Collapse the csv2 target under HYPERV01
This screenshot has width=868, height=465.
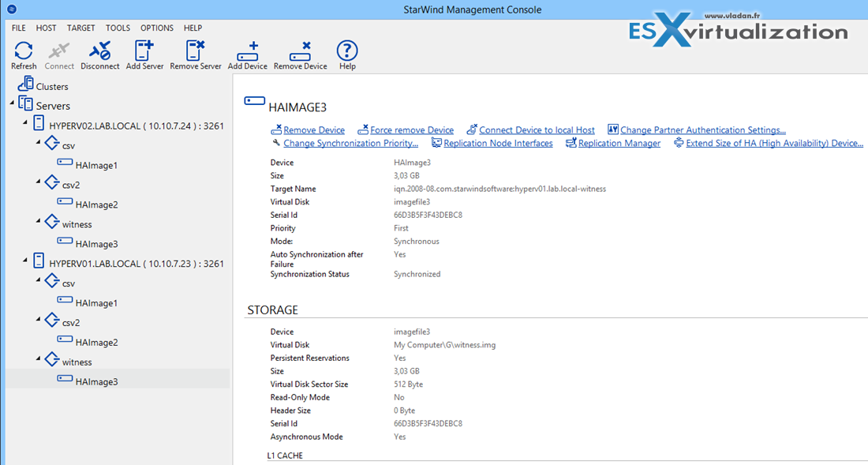pyautogui.click(x=38, y=320)
